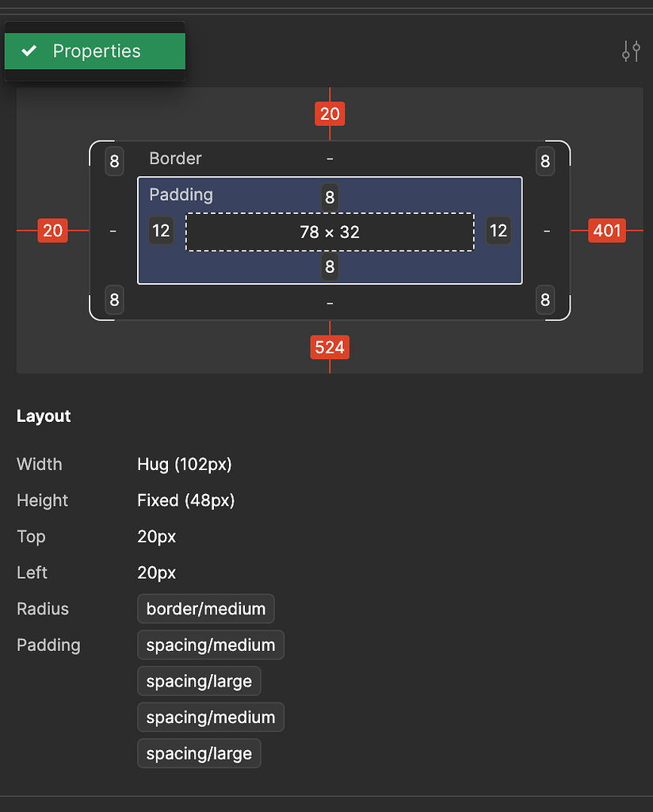Click the last spacing/large padding token

point(199,753)
